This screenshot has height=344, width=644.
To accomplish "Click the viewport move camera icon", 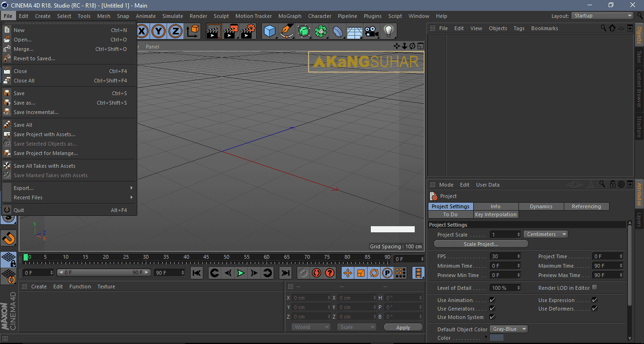I will tap(396, 46).
